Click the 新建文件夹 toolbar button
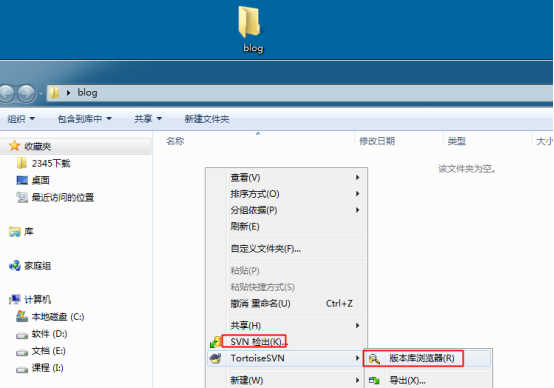This screenshot has height=388, width=554. (207, 119)
